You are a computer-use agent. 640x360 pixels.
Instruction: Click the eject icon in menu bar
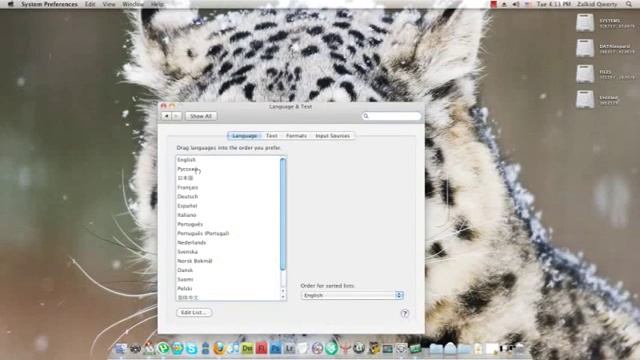[x=504, y=4]
